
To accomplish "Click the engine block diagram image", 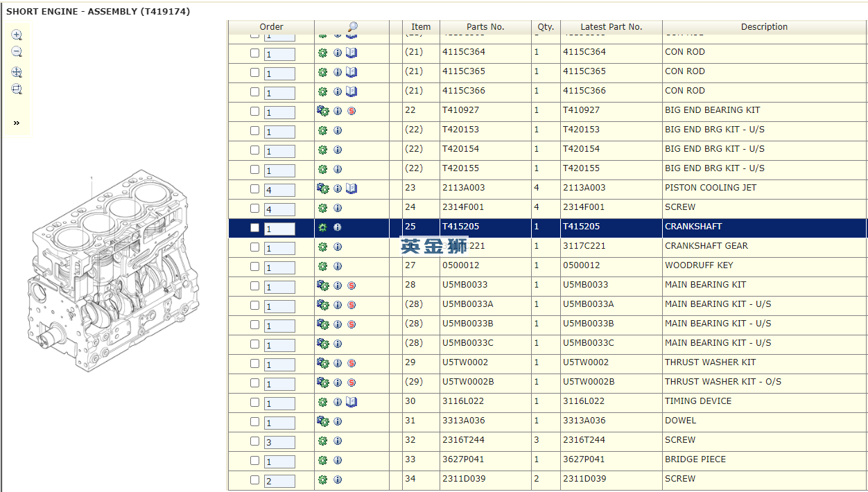I will tap(115, 271).
